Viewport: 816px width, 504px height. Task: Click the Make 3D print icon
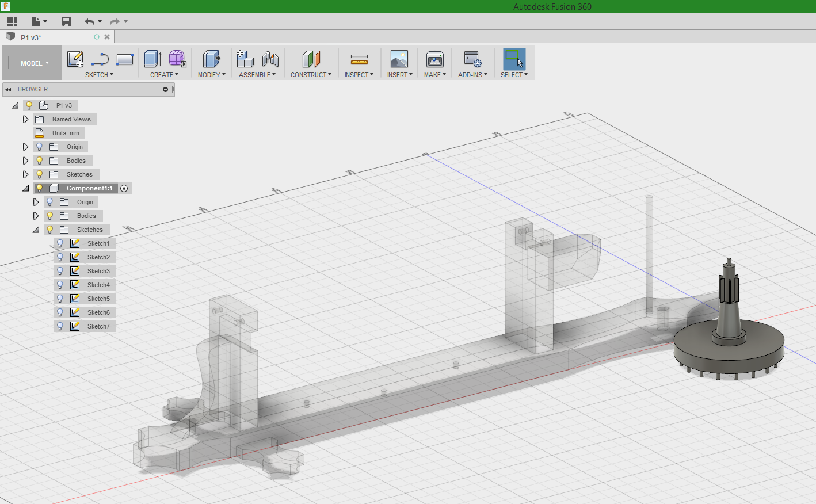pos(434,59)
